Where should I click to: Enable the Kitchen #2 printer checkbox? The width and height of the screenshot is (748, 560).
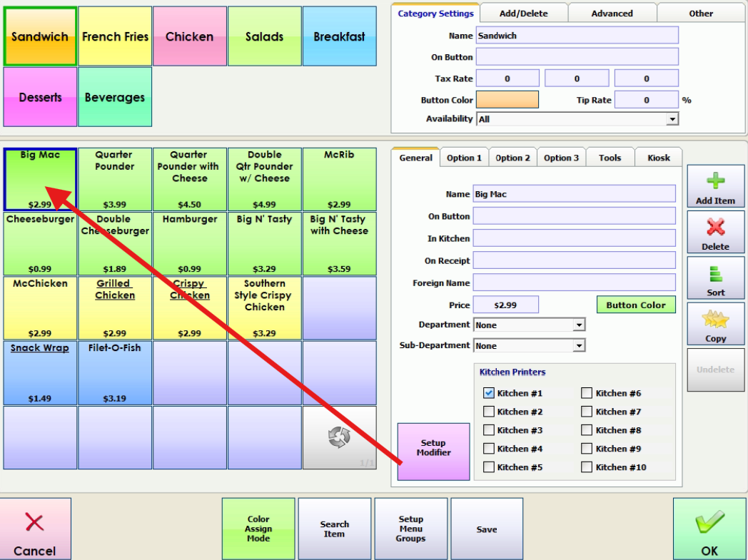pyautogui.click(x=488, y=412)
